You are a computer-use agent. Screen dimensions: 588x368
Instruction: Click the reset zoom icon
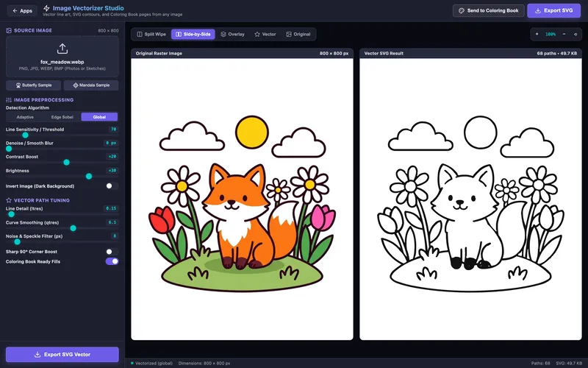(576, 34)
